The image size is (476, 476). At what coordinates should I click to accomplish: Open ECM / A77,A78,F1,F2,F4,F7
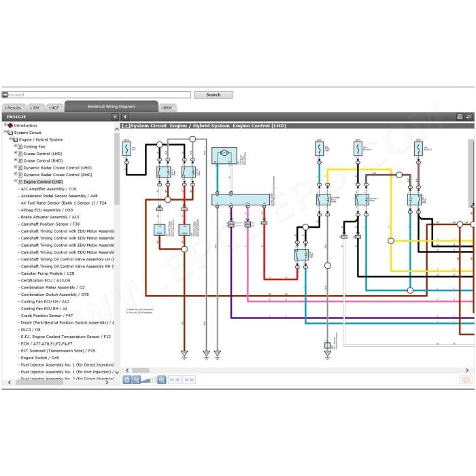[46, 343]
